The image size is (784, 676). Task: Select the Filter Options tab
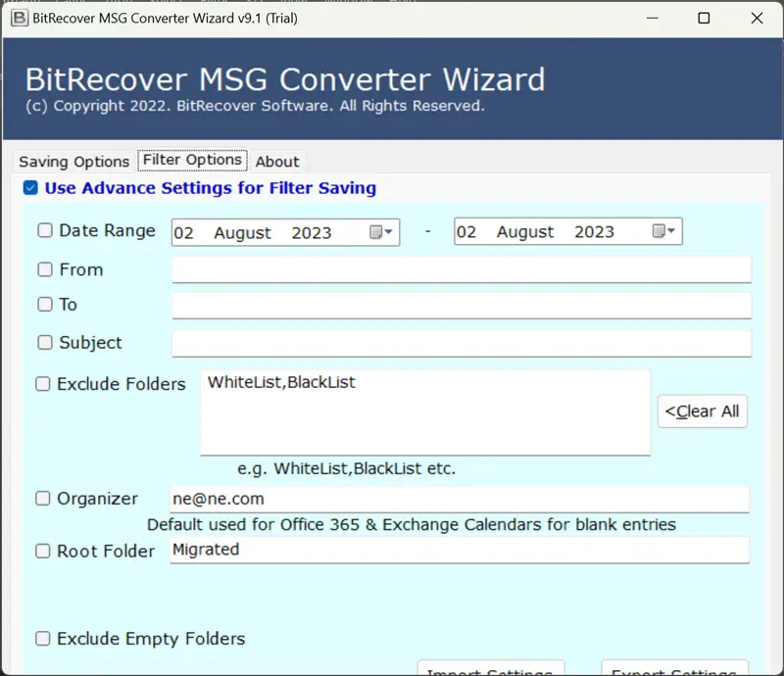click(x=192, y=160)
